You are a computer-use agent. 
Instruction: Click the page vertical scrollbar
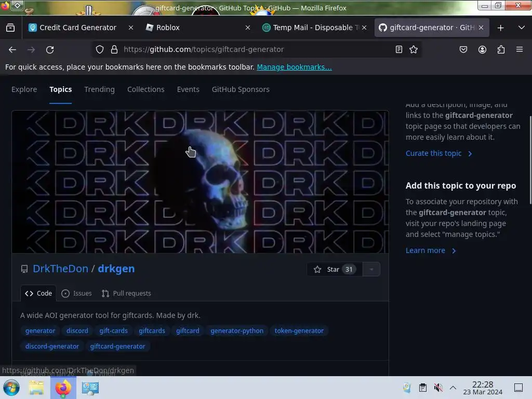pyautogui.click(x=530, y=160)
